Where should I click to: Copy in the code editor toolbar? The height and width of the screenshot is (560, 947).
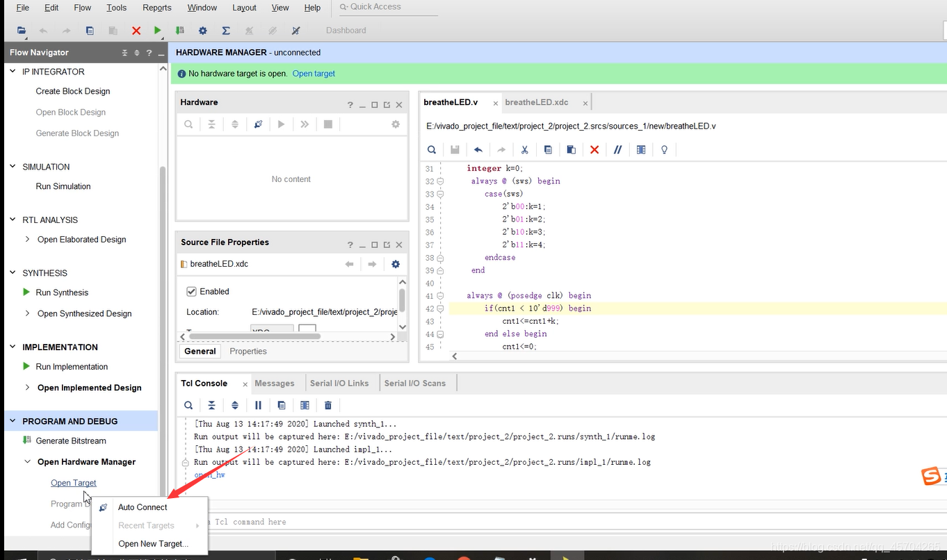click(x=548, y=149)
